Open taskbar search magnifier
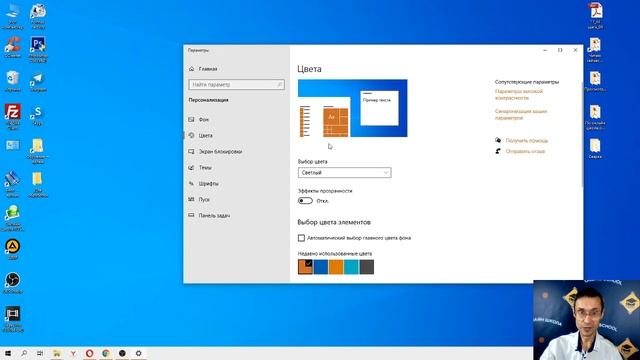The height and width of the screenshot is (360, 640). [24, 353]
